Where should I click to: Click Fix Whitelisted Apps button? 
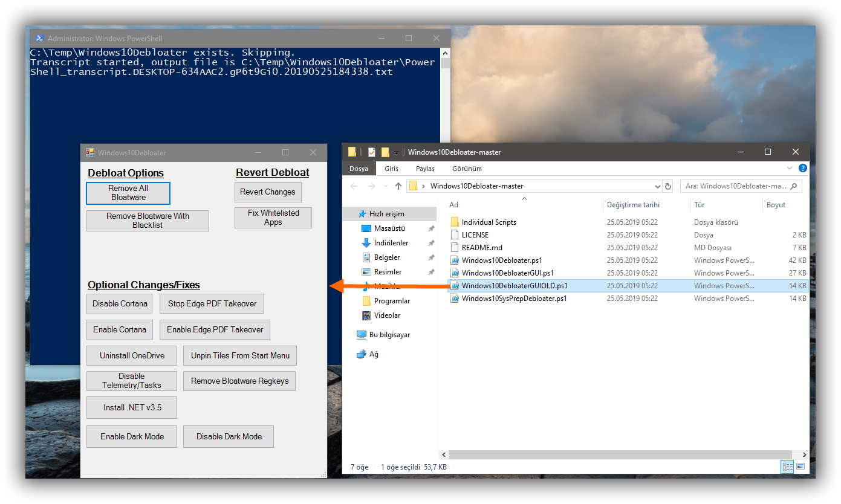[x=273, y=218]
